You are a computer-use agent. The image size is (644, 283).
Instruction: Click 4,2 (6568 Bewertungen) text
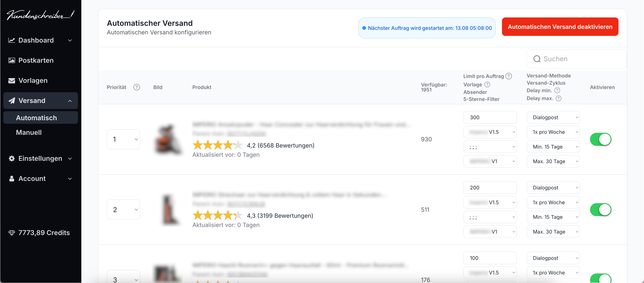coord(281,146)
